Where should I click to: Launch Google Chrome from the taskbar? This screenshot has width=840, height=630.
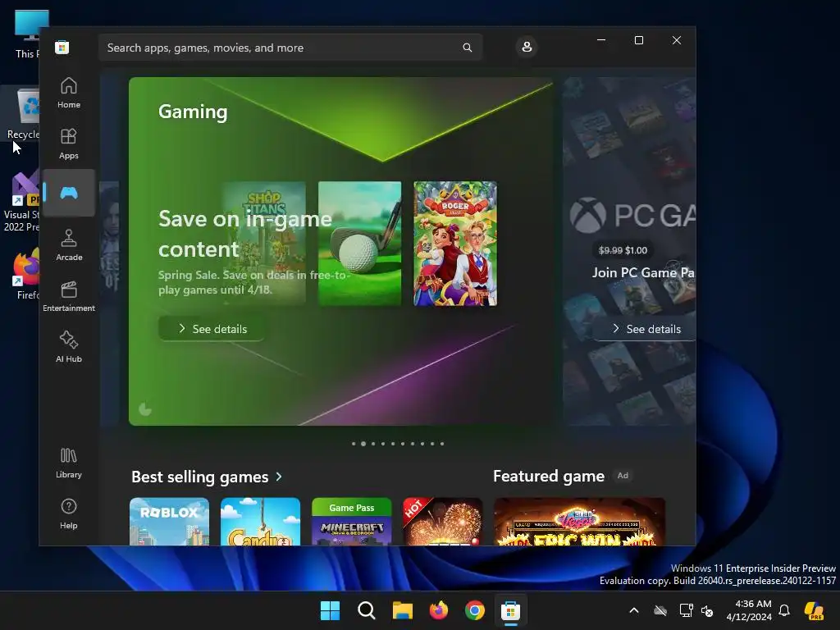pyautogui.click(x=475, y=610)
